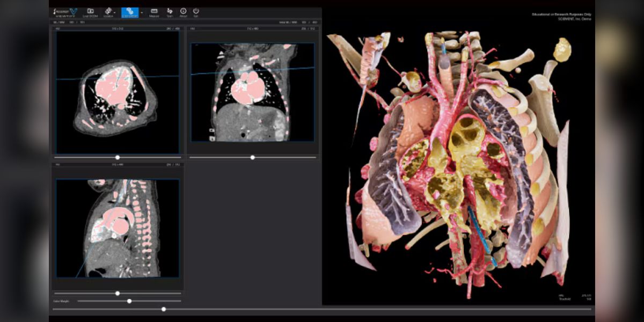Open the dropdown arrow beside the Location tool
Viewport: 644px width, 322px height.
click(x=115, y=12)
